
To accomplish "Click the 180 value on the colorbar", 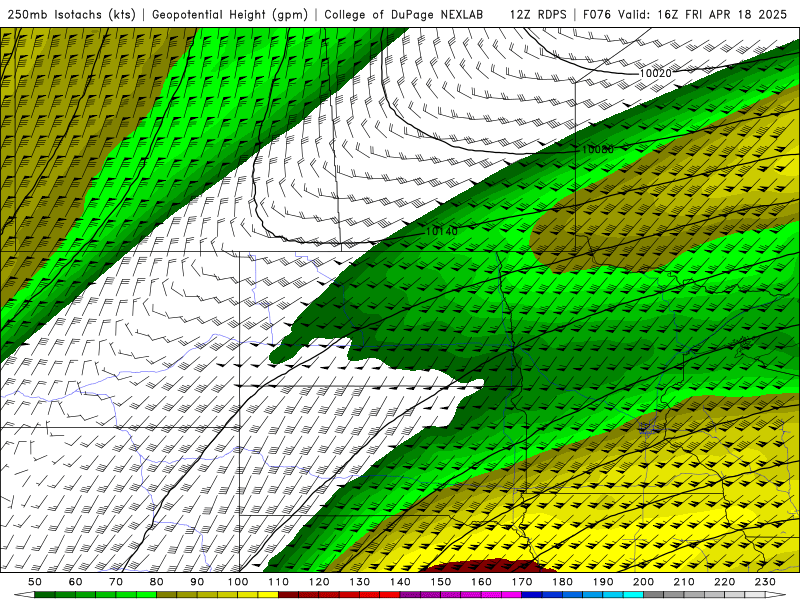I will 563,582.
